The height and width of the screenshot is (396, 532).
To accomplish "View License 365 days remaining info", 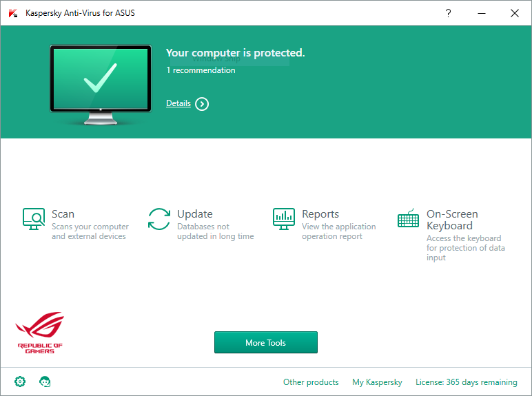I will (x=467, y=382).
